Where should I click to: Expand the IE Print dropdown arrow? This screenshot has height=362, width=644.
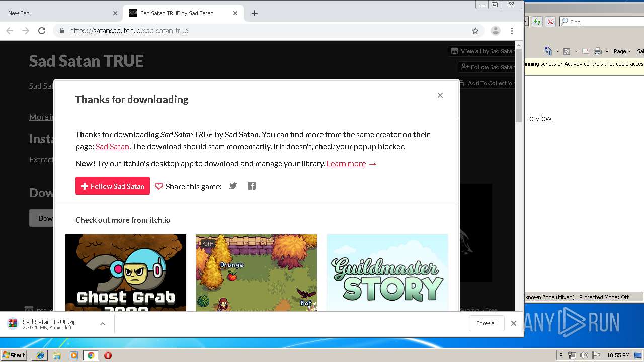pyautogui.click(x=607, y=51)
